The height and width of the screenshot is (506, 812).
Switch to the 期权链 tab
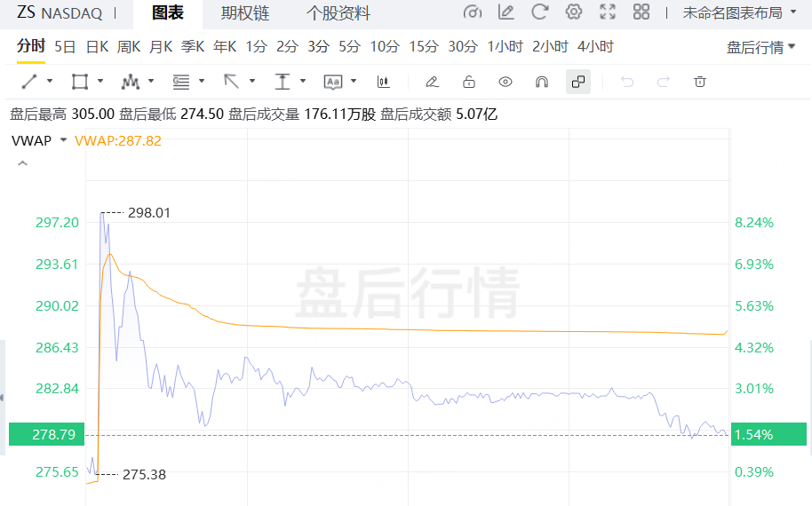[245, 13]
